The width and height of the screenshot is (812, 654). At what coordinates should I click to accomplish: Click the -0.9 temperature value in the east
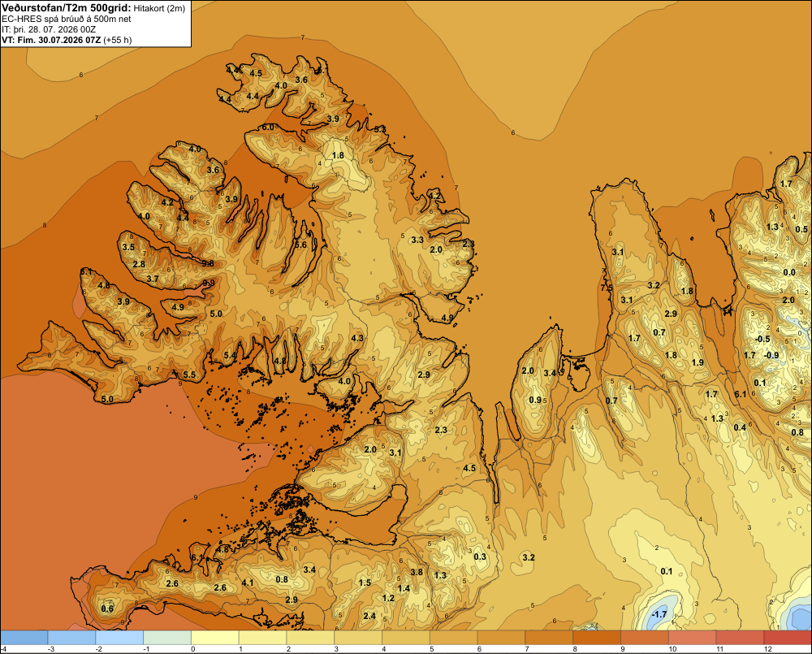(771, 355)
